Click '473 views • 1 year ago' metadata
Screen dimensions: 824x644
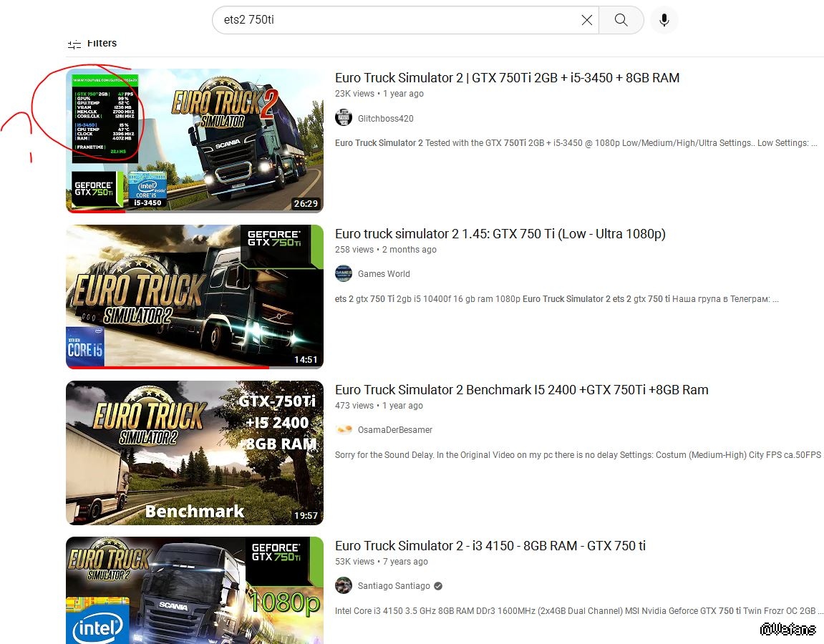point(379,406)
